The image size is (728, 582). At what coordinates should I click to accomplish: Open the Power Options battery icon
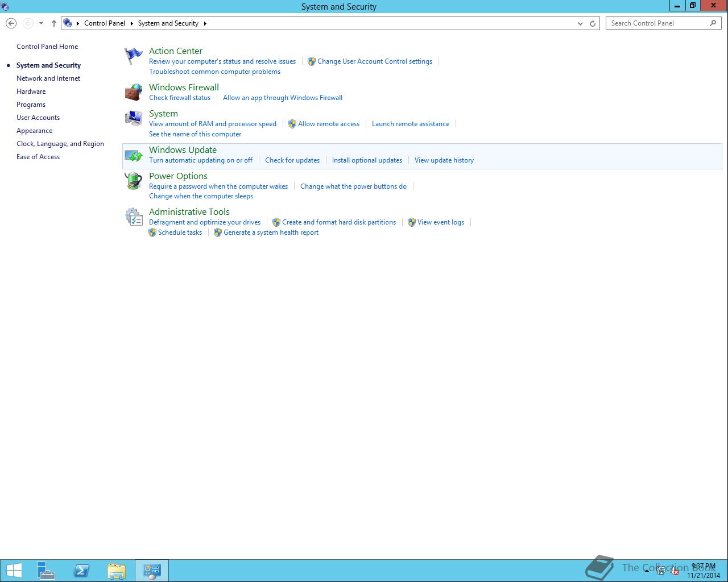pos(133,181)
